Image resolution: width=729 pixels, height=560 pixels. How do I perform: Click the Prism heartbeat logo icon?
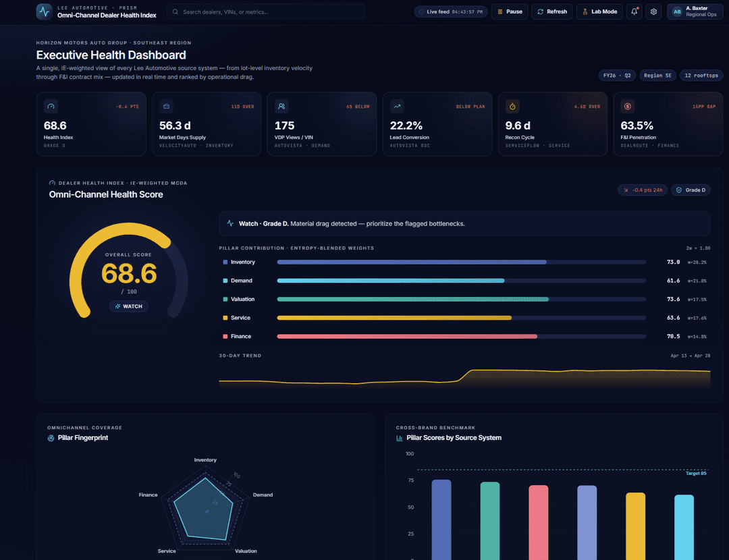(x=43, y=11)
